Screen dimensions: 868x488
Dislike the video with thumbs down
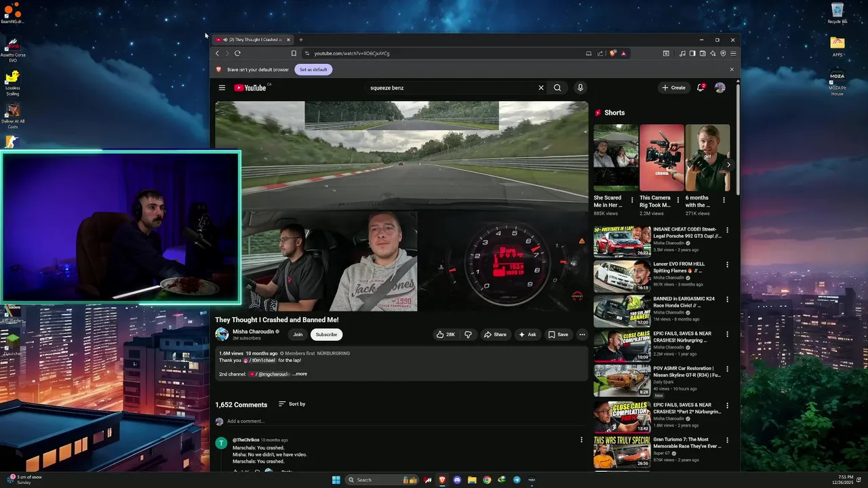click(x=468, y=334)
